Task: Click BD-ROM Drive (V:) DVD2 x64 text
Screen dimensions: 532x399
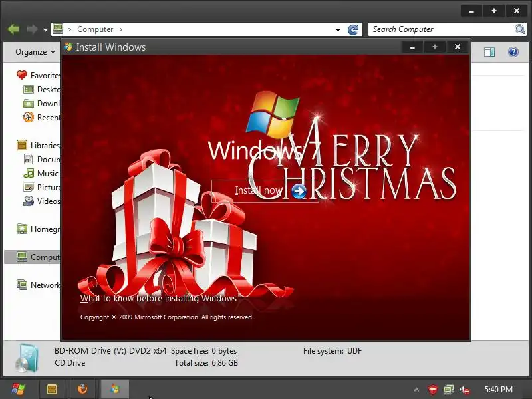Action: tap(110, 351)
